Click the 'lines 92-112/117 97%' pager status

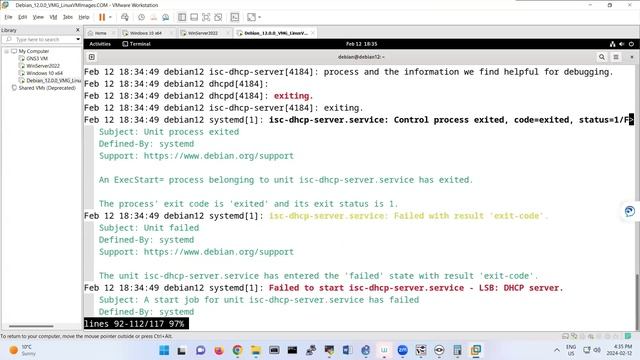(136, 324)
